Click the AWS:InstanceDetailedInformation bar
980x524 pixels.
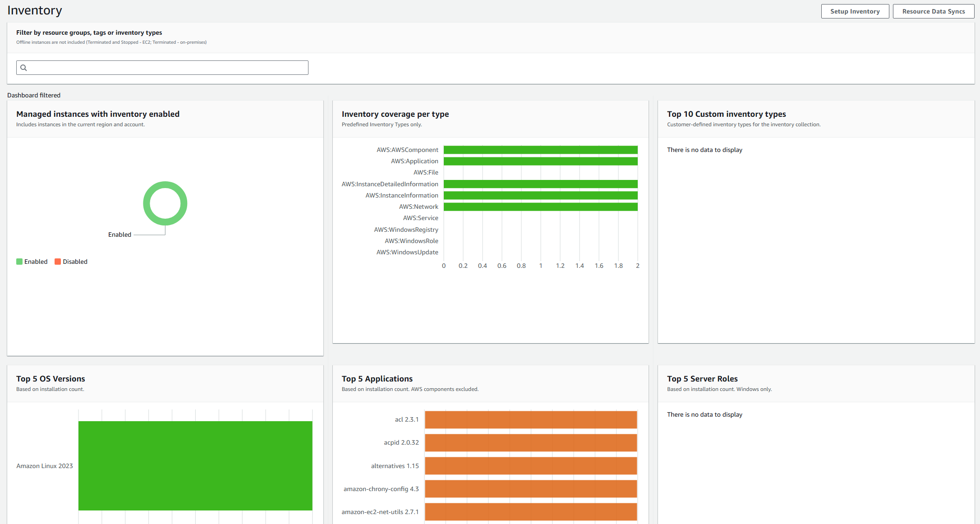pos(540,184)
